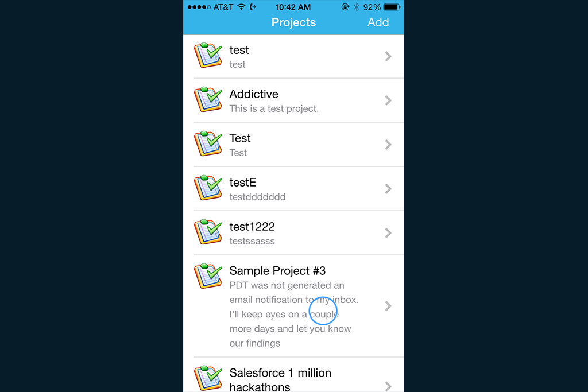Open the chevron on the first test row
588x392 pixels.
pyautogui.click(x=388, y=56)
